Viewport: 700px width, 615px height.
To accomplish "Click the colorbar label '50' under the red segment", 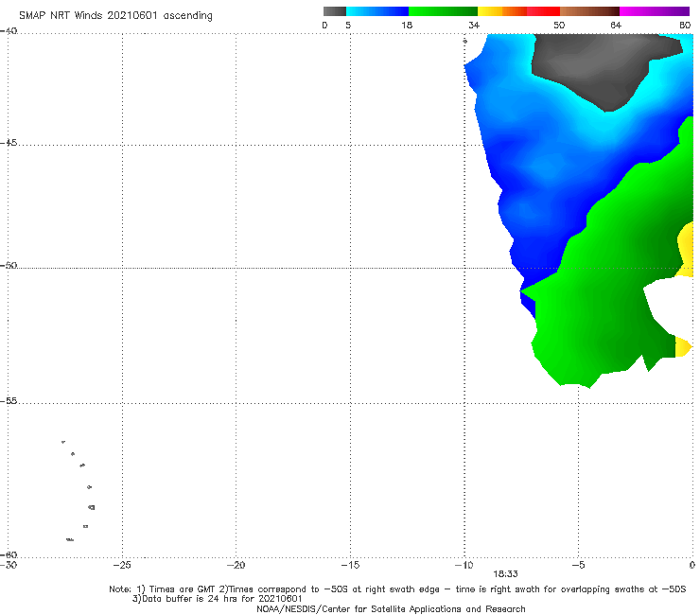I will [559, 26].
